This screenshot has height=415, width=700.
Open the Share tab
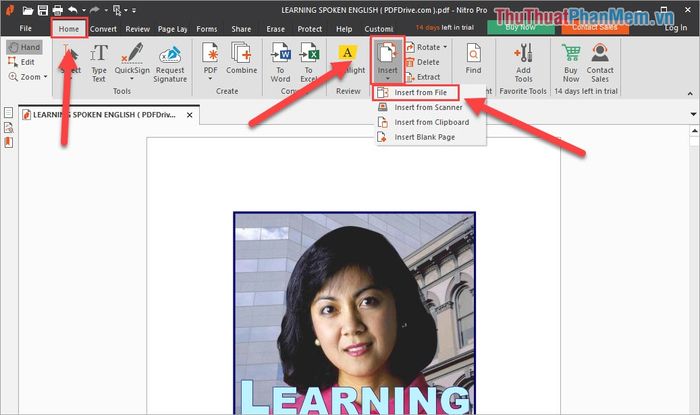point(241,29)
